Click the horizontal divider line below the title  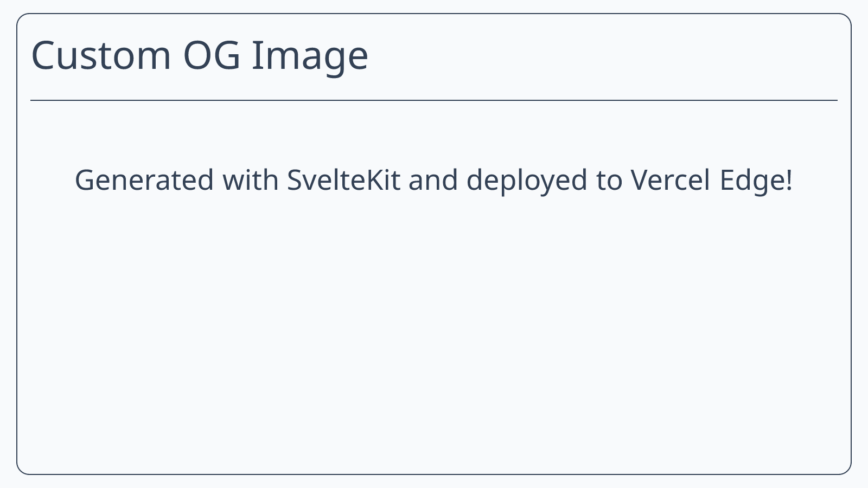434,100
